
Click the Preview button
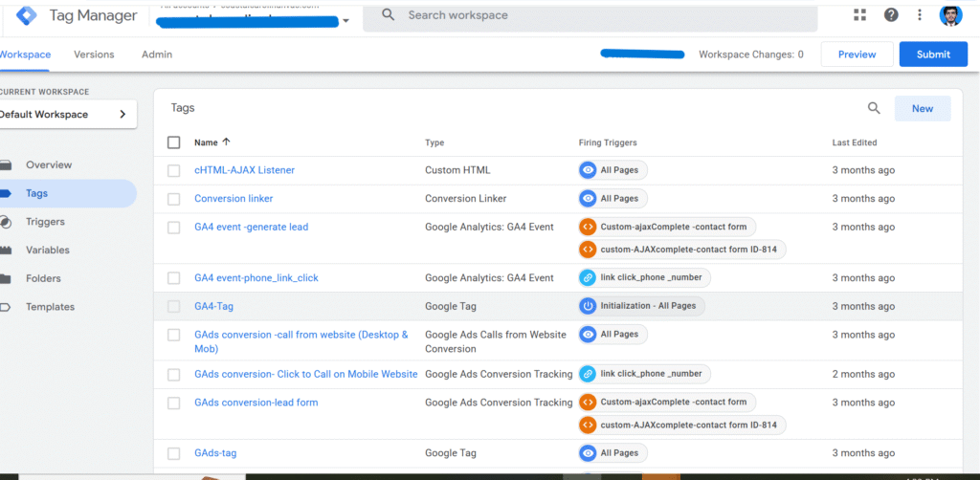point(857,55)
